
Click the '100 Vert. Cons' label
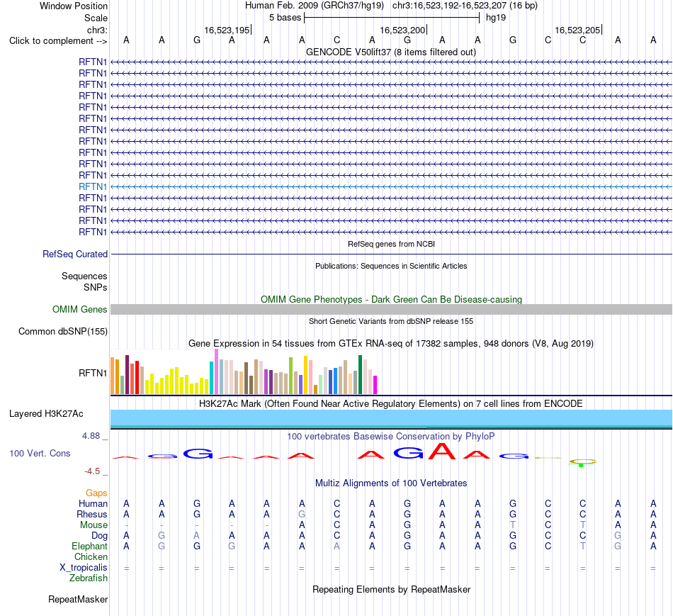(40, 453)
